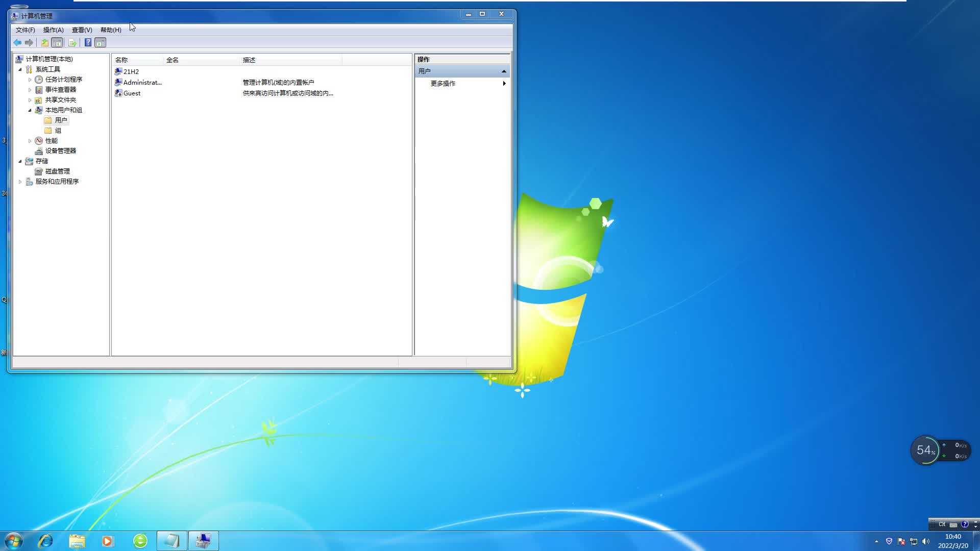Viewport: 980px width, 551px height.
Task: Select the 磁盘管理 tree item
Action: (x=58, y=171)
